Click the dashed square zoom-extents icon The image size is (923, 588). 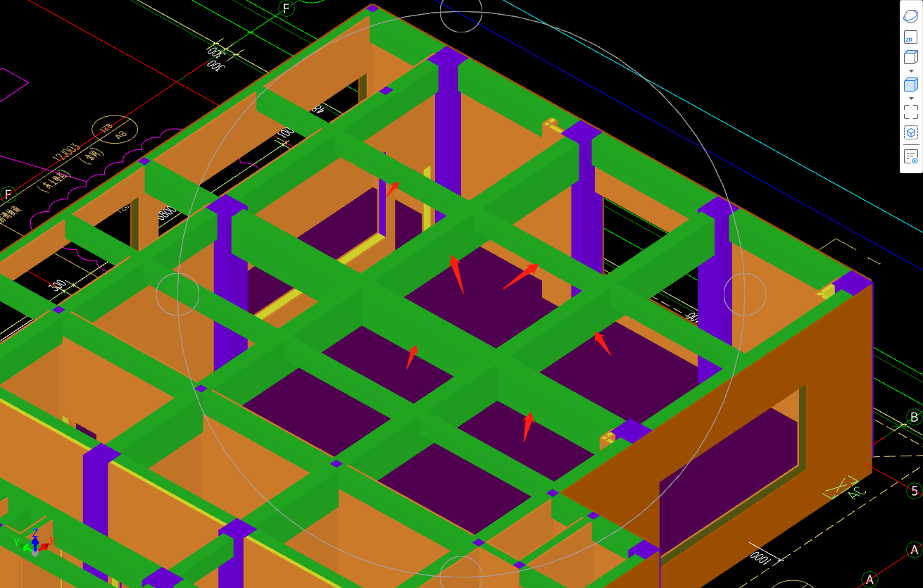(910, 112)
